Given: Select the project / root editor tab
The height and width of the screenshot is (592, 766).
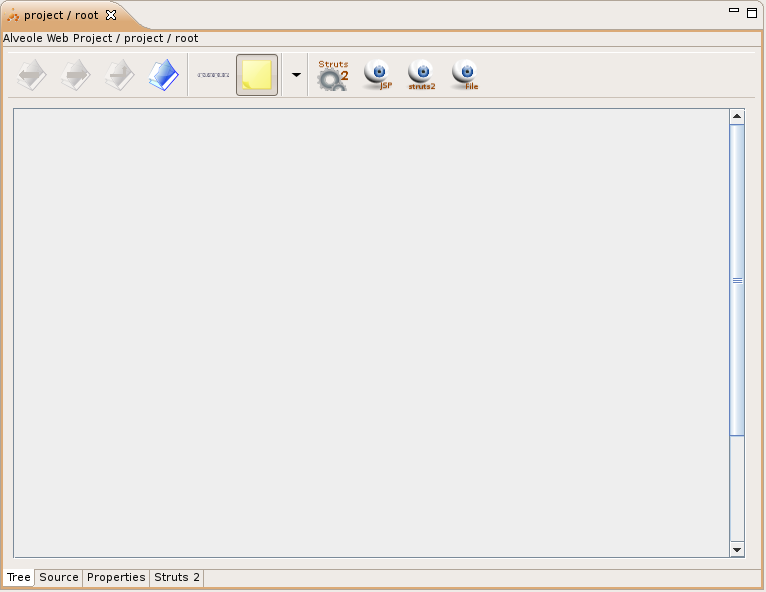Looking at the screenshot, I should (x=60, y=15).
